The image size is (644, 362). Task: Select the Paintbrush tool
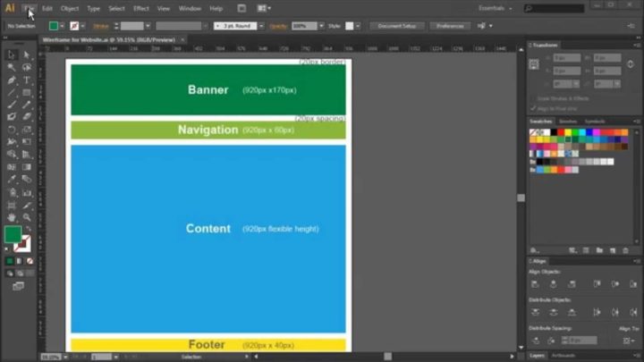click(11, 105)
